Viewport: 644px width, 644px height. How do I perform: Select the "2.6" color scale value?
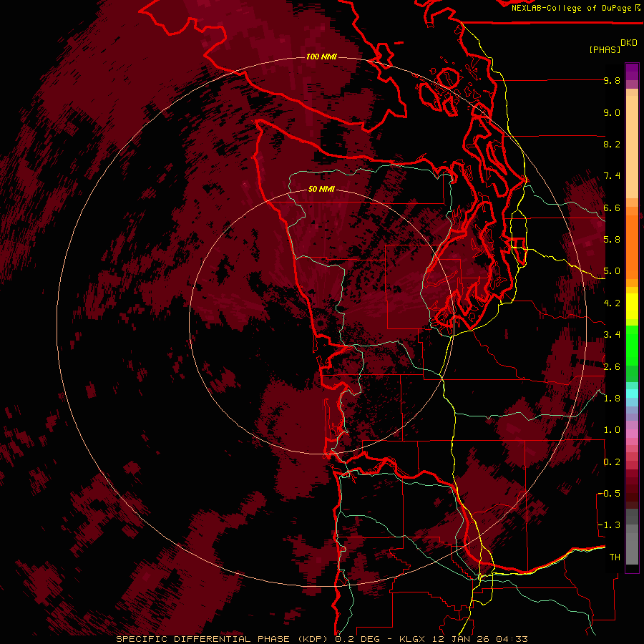point(612,367)
